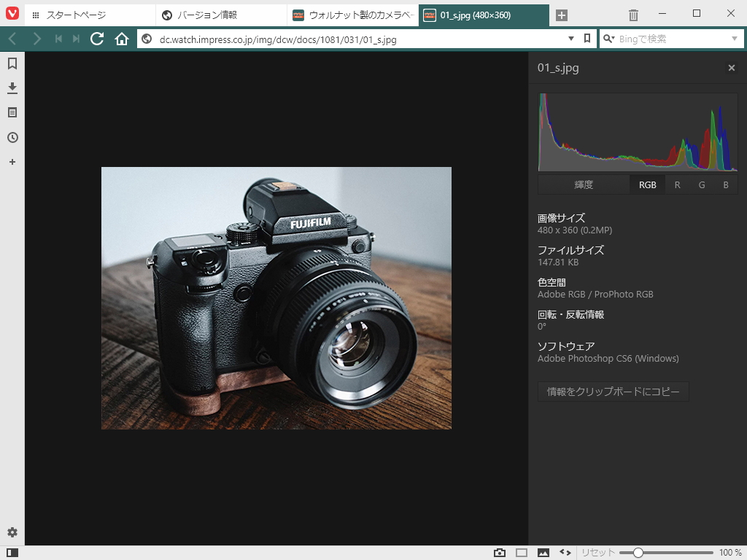Capture a screenshot via the camera icon
Image resolution: width=747 pixels, height=560 pixels.
coord(499,552)
